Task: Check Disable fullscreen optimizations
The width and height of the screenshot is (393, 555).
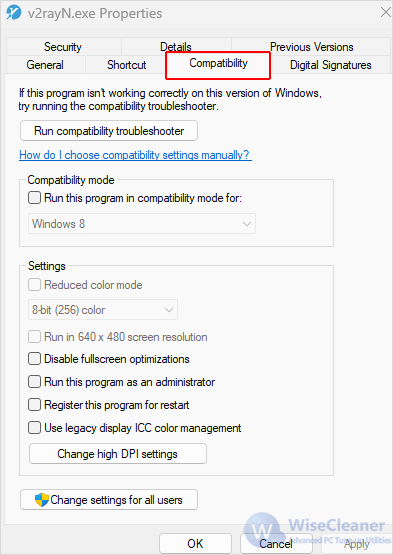Action: point(34,359)
